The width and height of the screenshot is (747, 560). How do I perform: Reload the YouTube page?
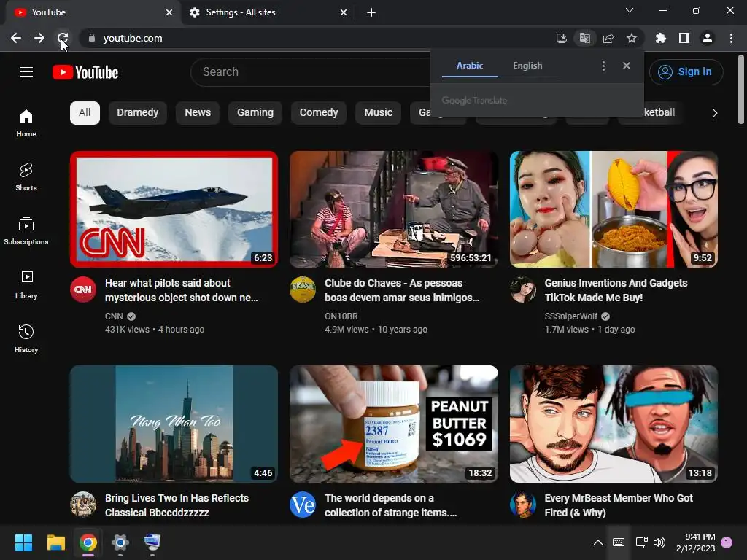[63, 38]
